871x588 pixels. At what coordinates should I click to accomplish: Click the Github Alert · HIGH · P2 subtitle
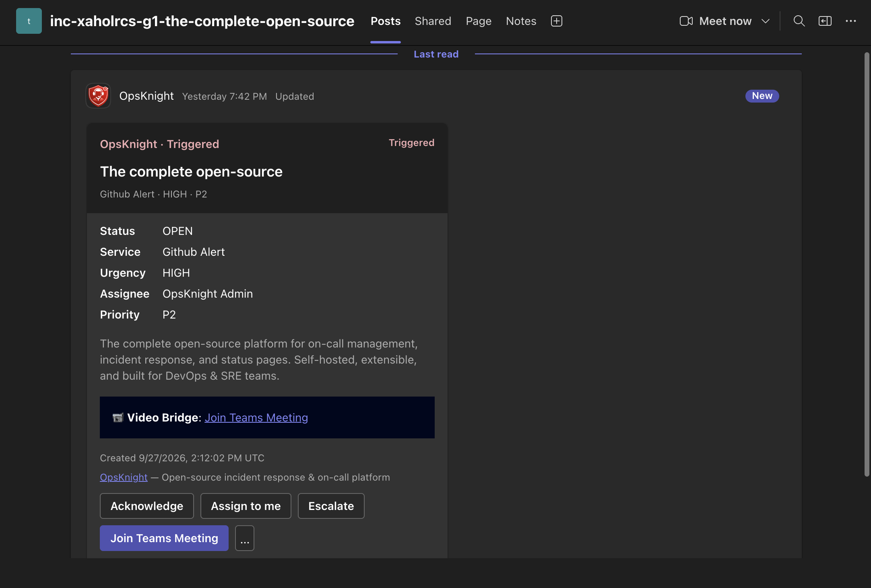coord(153,194)
